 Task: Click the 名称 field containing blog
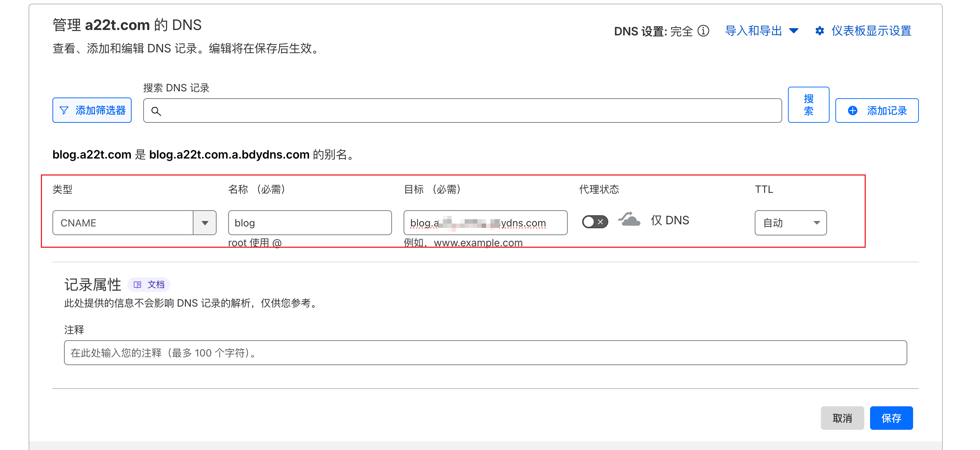point(309,223)
